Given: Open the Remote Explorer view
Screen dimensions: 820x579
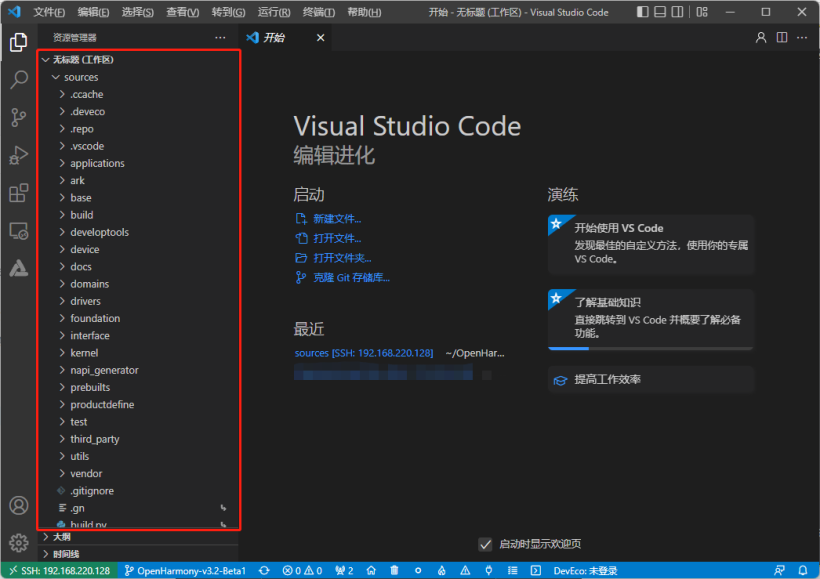Looking at the screenshot, I should coord(18,230).
